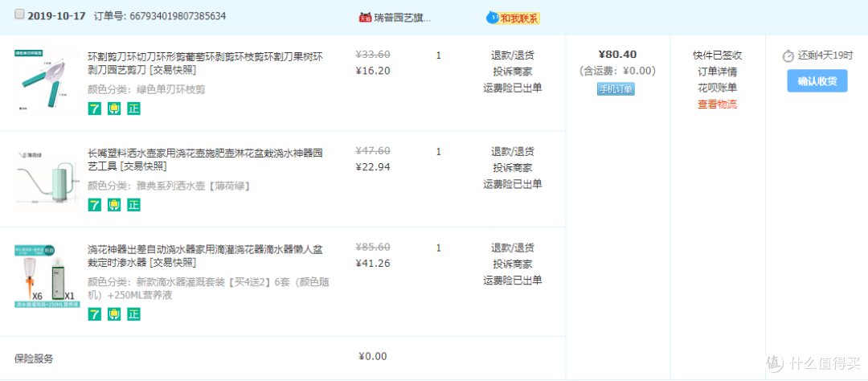Viewport: 868px width, 381px height.
Task: Click 7-day return icon under drip irrigation kit
Action: [95, 314]
